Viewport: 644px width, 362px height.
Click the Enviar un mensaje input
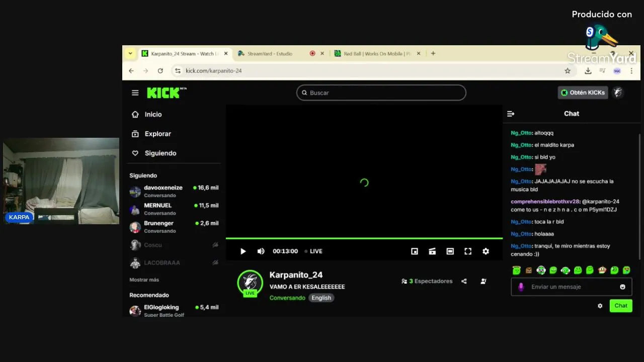[x=572, y=287]
